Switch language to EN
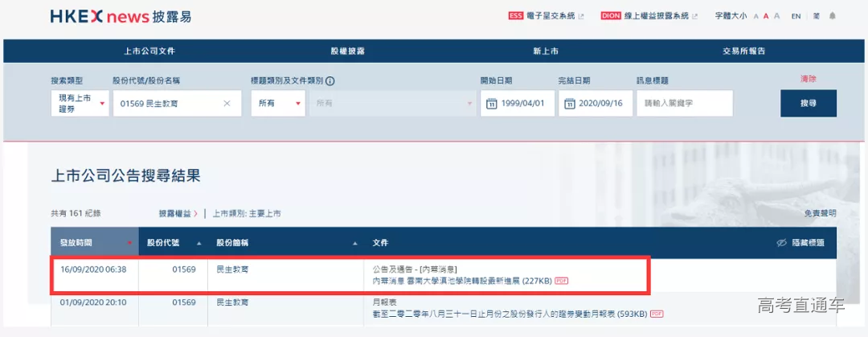868x337 pixels. coord(796,16)
